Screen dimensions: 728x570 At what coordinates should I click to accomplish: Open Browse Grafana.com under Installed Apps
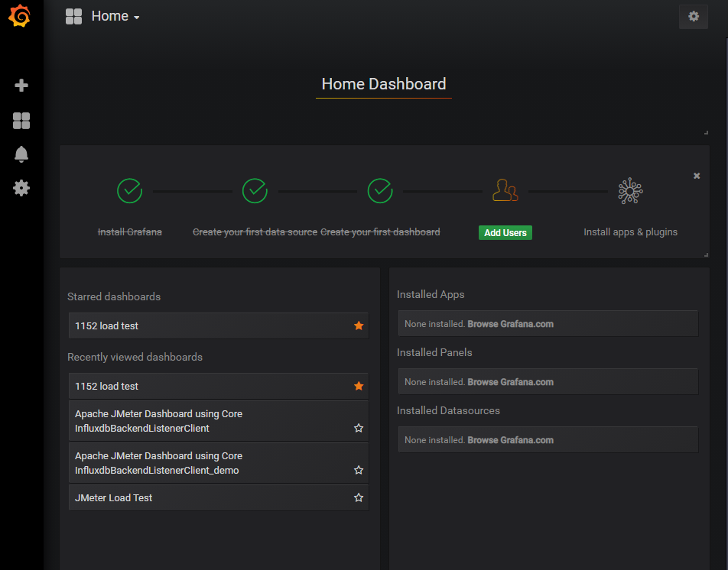pos(510,324)
